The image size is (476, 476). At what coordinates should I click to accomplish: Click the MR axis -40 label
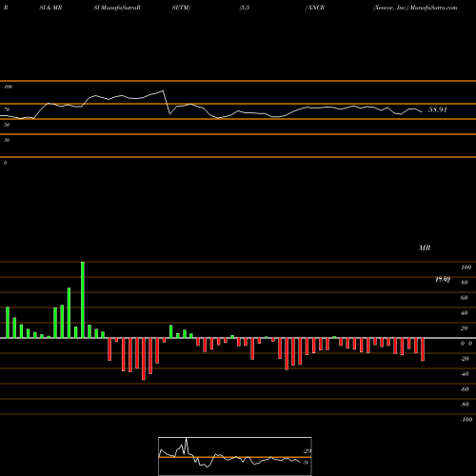pos(465,374)
